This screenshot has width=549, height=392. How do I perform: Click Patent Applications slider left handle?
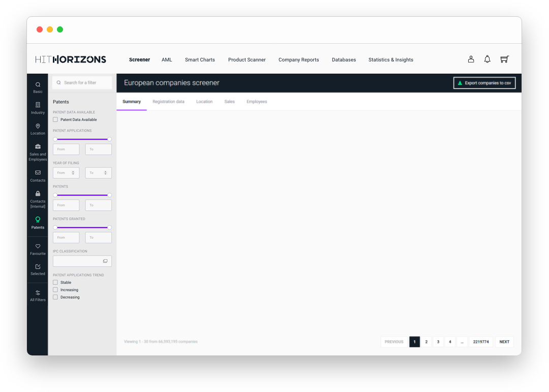coord(55,139)
